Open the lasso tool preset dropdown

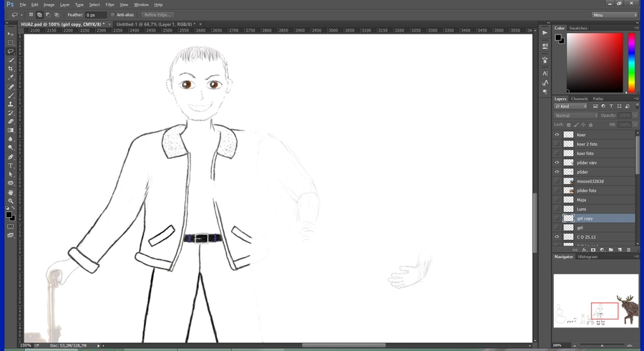point(21,15)
